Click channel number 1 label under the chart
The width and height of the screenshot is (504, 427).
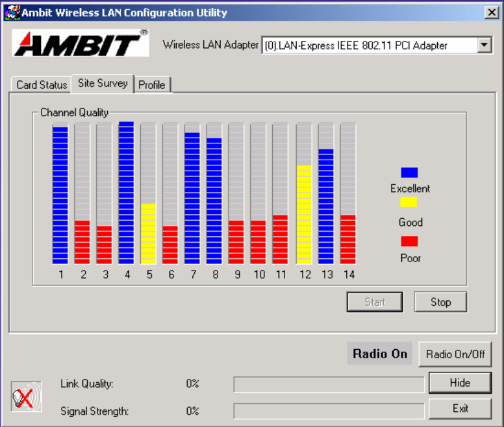[61, 274]
